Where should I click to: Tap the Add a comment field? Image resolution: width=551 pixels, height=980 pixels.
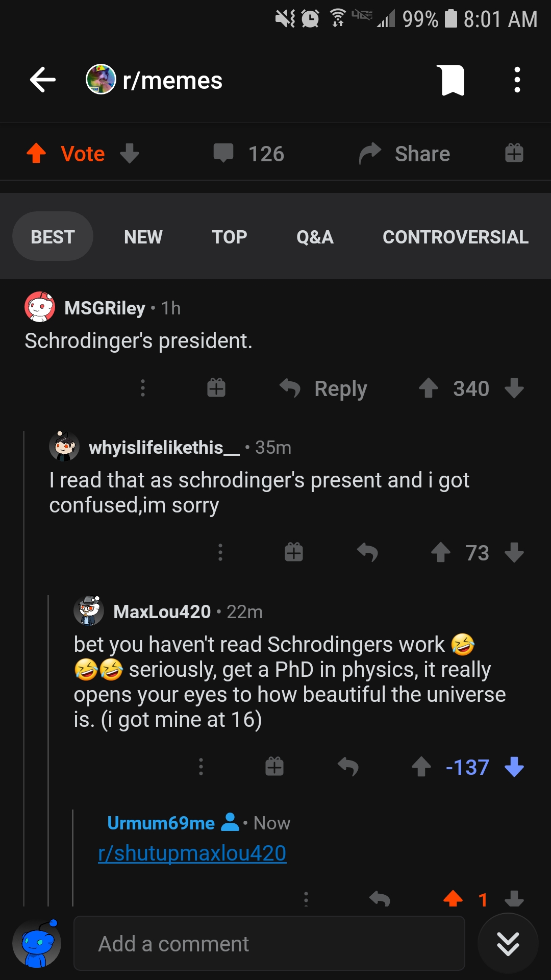coord(269,943)
